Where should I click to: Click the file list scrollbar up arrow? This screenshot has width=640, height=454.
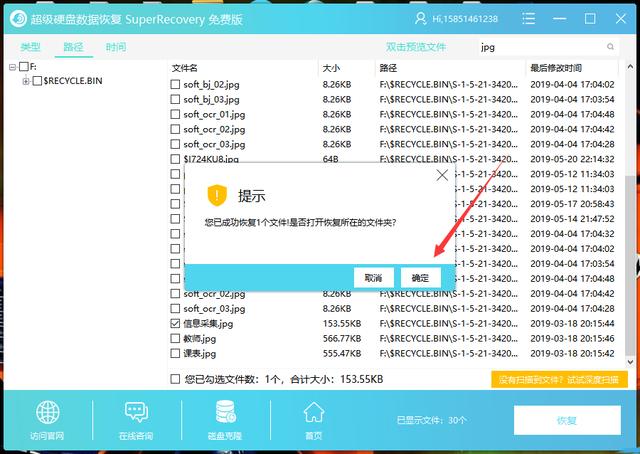point(630,66)
